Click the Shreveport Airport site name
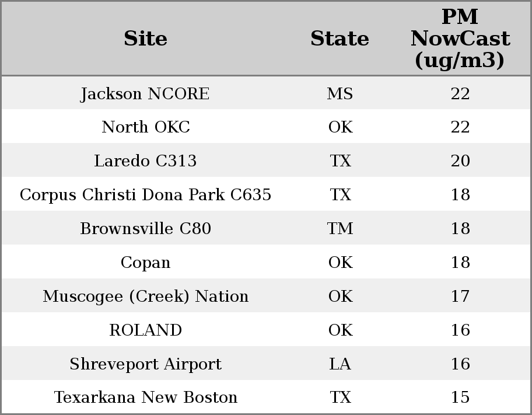The height and width of the screenshot is (415, 532). [145, 364]
